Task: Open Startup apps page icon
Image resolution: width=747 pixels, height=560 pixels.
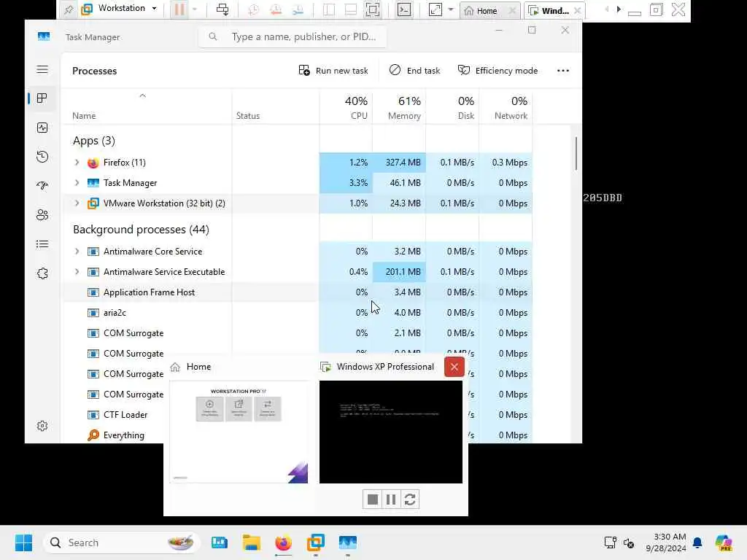Action: coord(42,186)
